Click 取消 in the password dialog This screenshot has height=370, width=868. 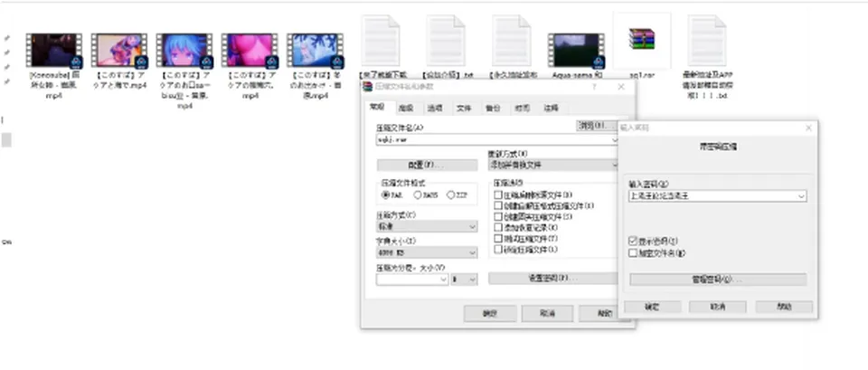[718, 307]
